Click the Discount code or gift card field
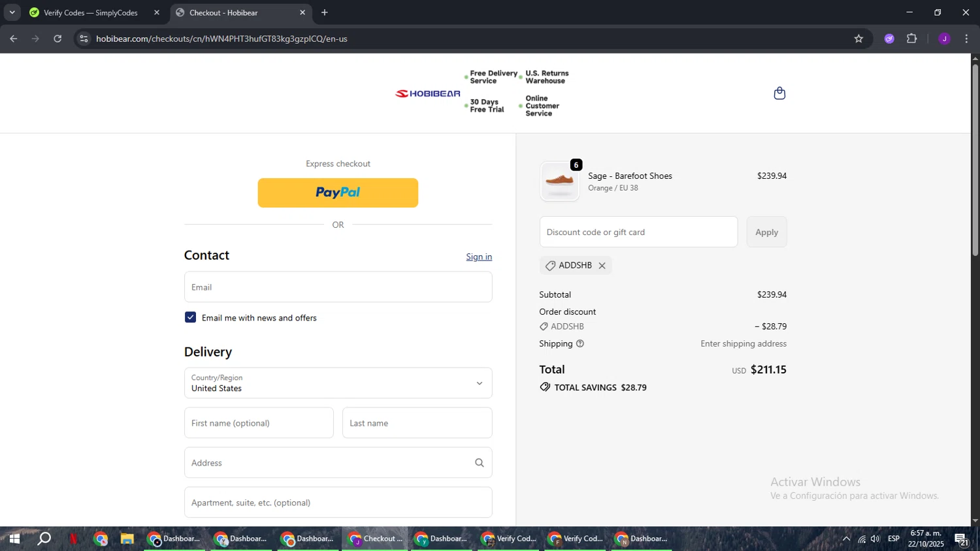 [x=638, y=232]
